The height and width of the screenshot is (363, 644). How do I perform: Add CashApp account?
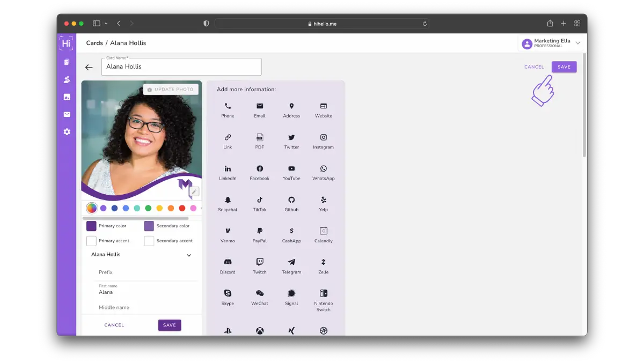coord(291,235)
